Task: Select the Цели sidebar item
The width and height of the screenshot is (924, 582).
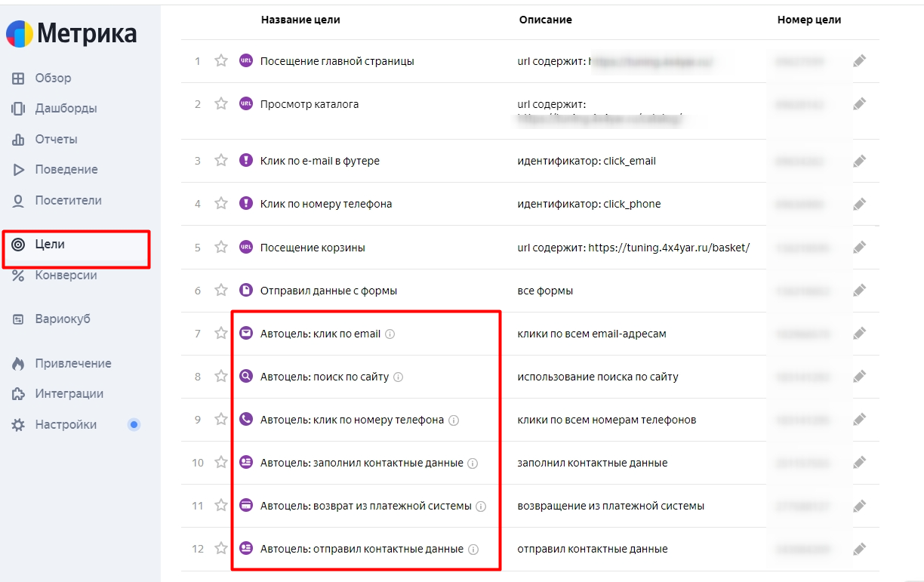Action: (x=75, y=245)
